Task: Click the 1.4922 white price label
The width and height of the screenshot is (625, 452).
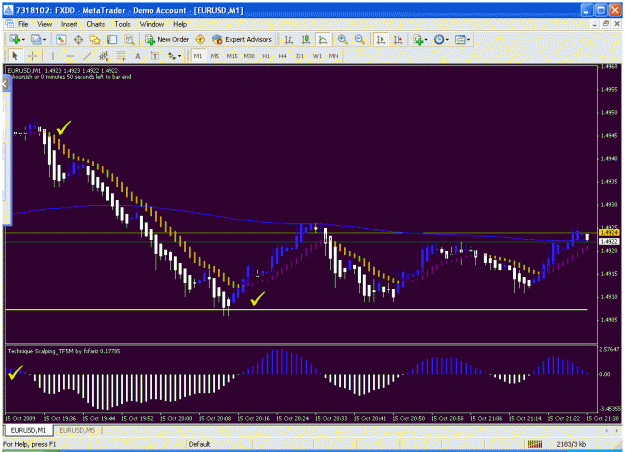Action: point(609,242)
